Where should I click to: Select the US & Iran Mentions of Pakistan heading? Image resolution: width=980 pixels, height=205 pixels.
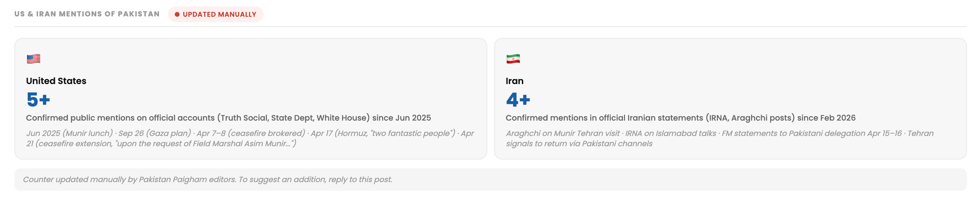coord(87,14)
